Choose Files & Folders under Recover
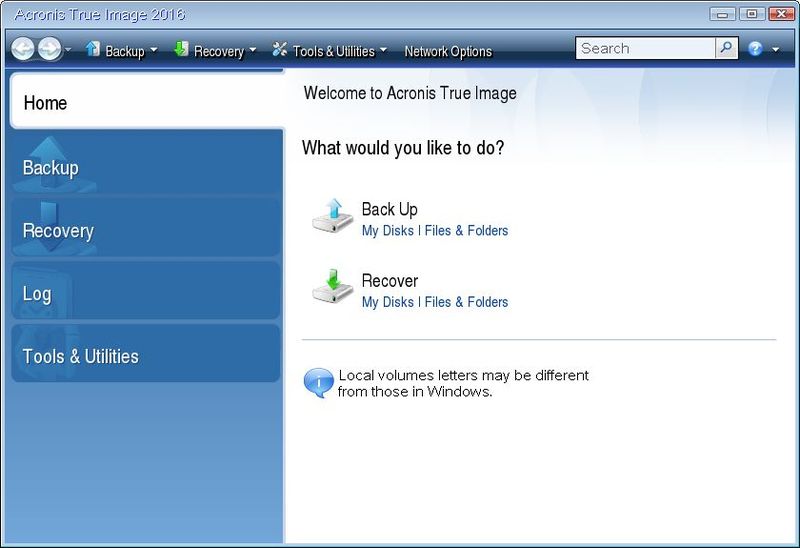The width and height of the screenshot is (800, 548). point(466,302)
